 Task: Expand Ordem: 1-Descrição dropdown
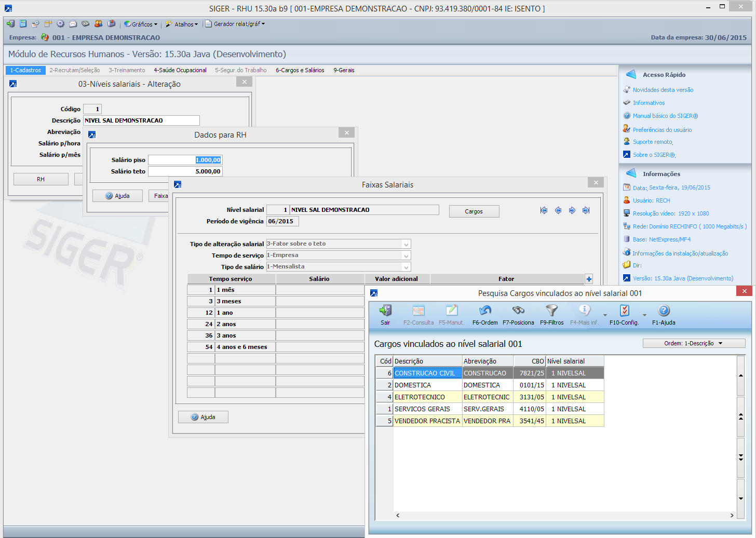[x=694, y=343]
